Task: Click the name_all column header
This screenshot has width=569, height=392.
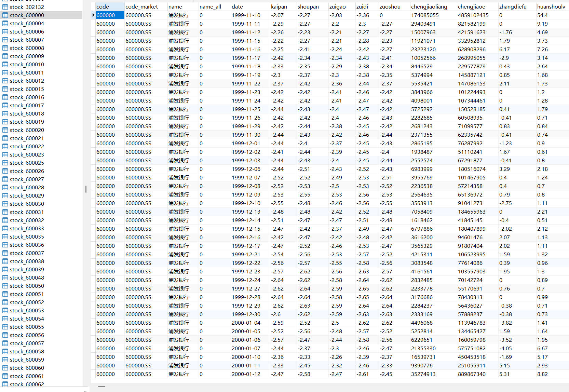Action: click(214, 6)
